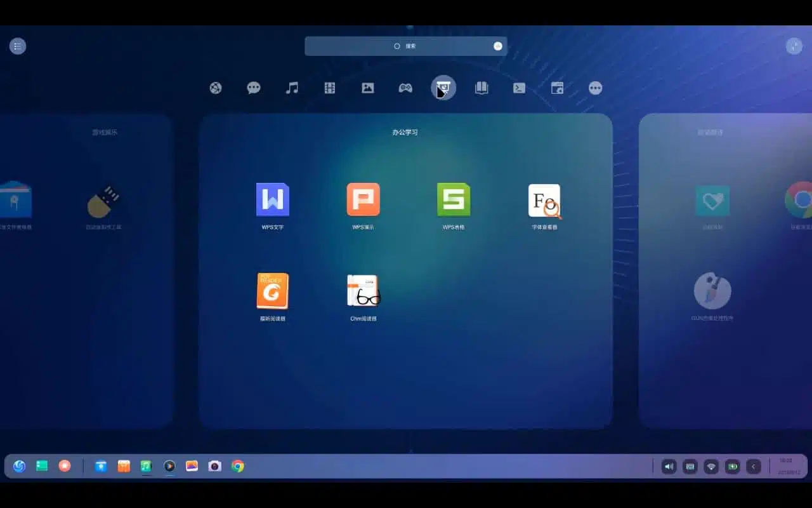812x508 pixels.
Task: Open the Chrome browser icon in the right panel
Action: [x=799, y=200]
